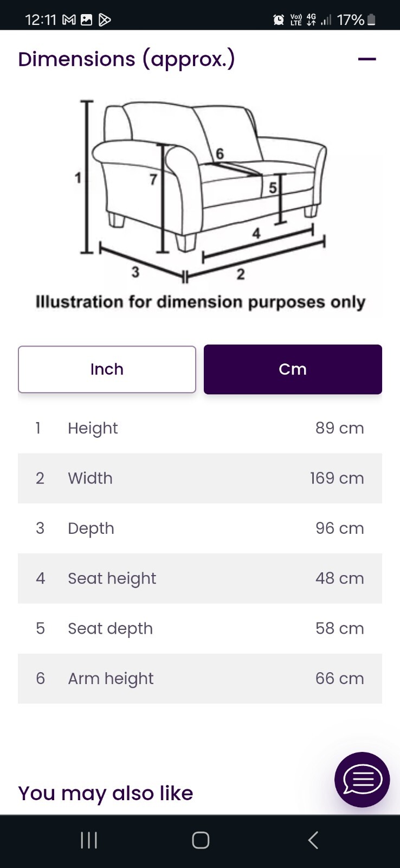Tap the Gmail notification icon
This screenshot has width=400, height=868.
click(x=69, y=20)
